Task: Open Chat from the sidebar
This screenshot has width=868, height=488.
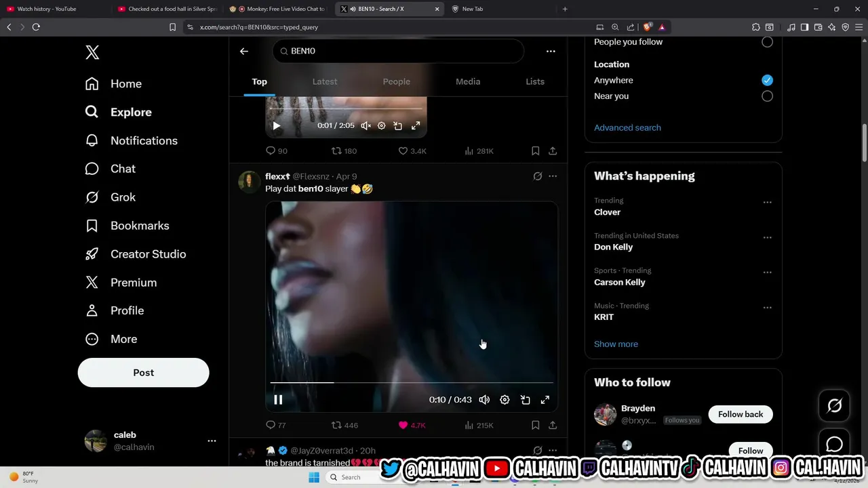Action: [110, 169]
